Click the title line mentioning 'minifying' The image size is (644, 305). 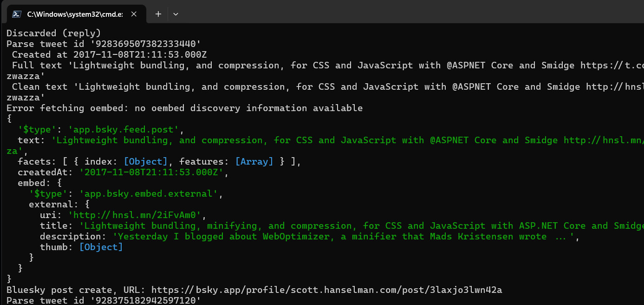(342, 225)
